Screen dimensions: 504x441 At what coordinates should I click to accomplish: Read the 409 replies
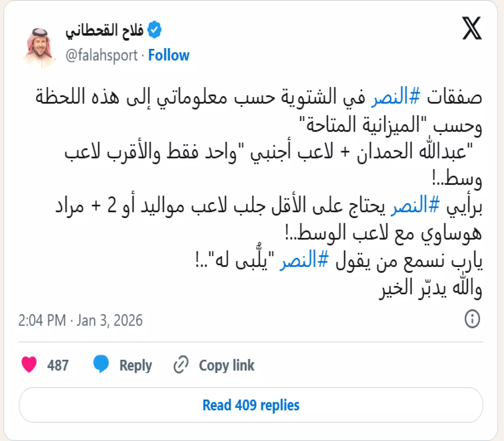pos(251,405)
